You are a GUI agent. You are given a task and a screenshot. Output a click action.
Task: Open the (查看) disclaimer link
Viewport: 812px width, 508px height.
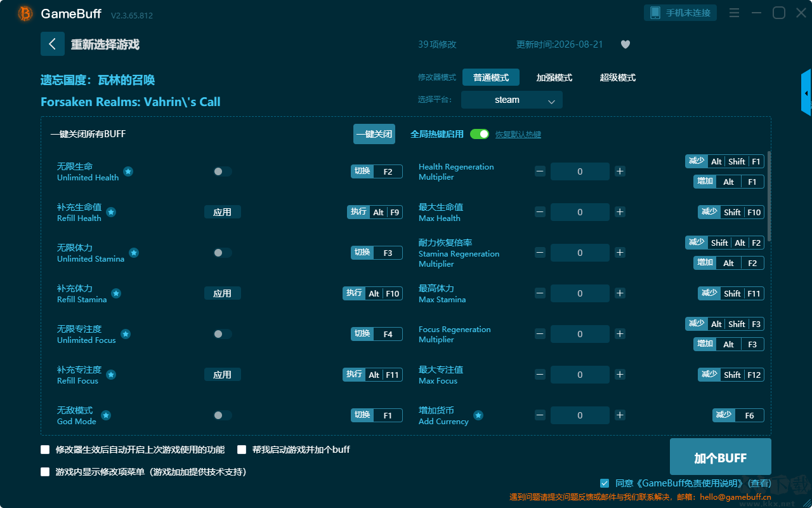click(759, 484)
